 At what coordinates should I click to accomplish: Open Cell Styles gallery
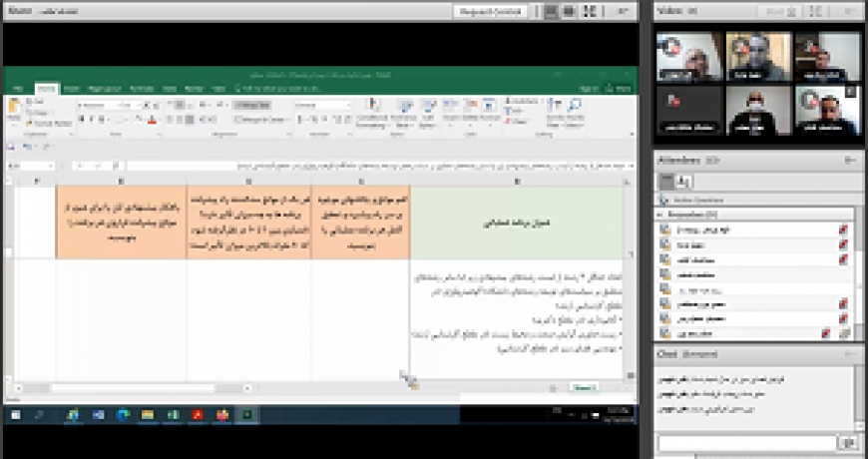pyautogui.click(x=428, y=113)
